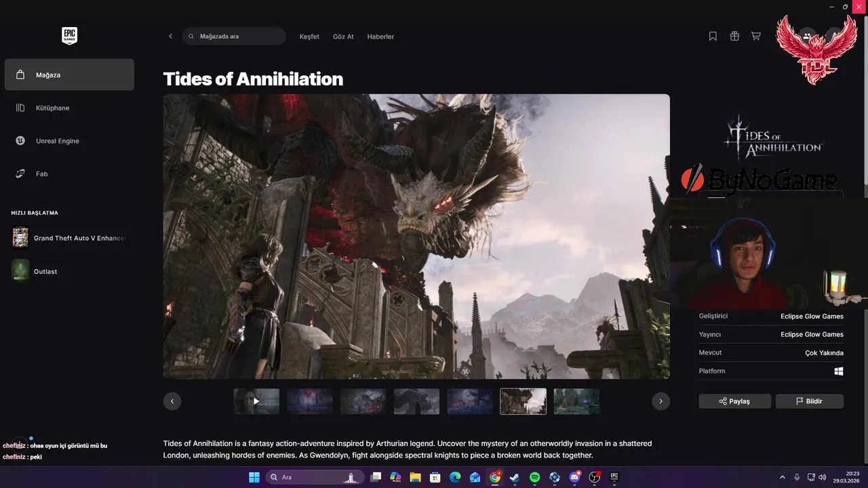Click the game description paragraph
Viewport: 868px width, 488px height.
click(408, 449)
